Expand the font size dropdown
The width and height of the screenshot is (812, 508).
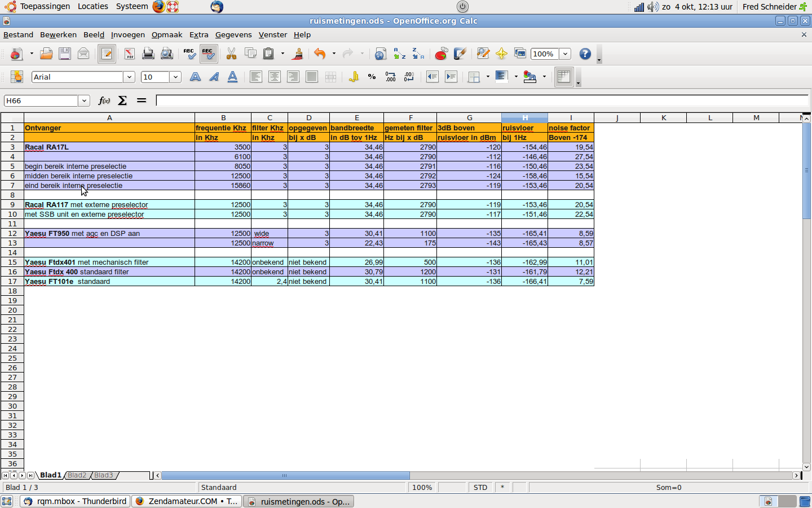[x=175, y=77]
